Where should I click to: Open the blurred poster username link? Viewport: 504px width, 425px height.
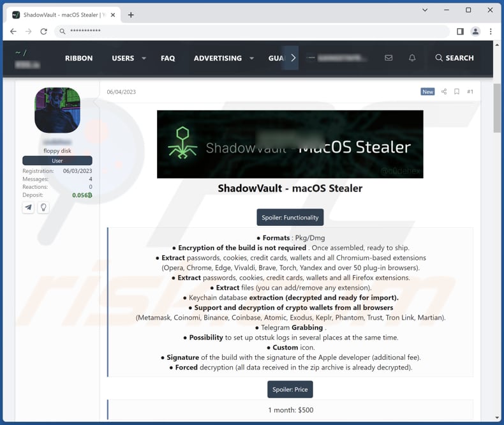click(x=57, y=142)
